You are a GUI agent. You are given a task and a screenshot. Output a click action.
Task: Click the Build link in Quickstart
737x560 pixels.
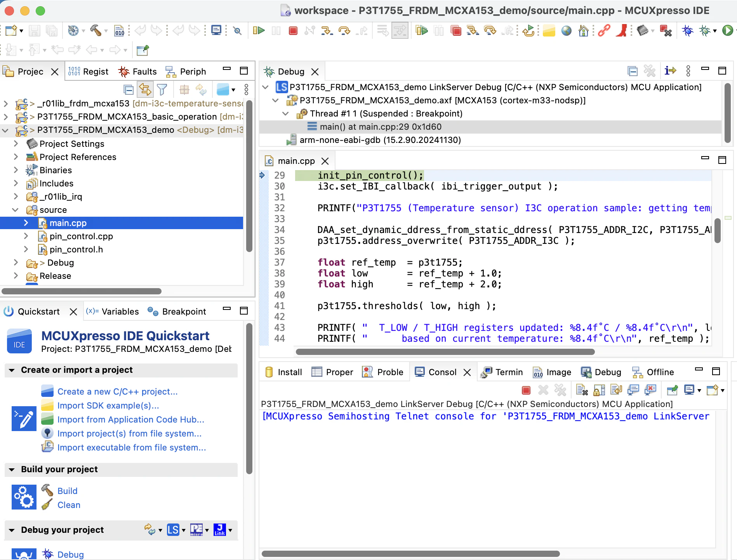[67, 491]
